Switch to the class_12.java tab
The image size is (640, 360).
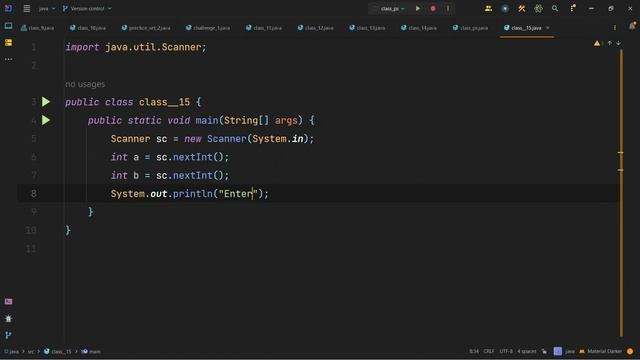(316, 28)
